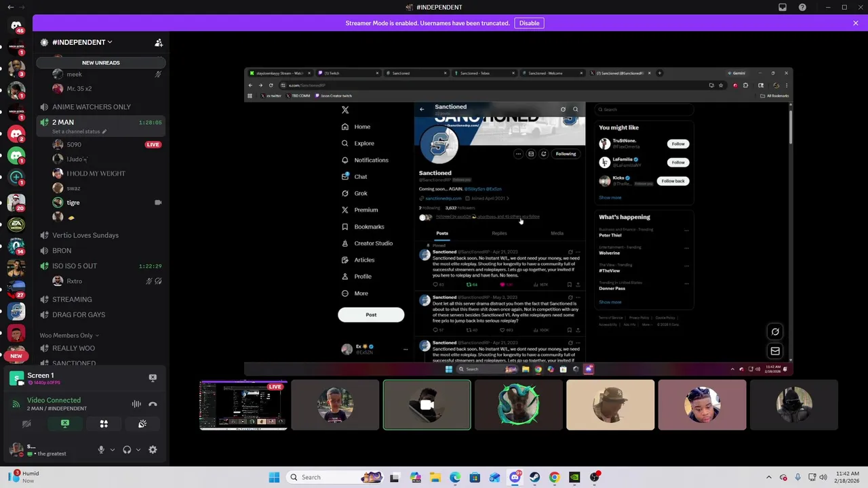Mute the microphone
The height and width of the screenshot is (488, 868).
[101, 449]
